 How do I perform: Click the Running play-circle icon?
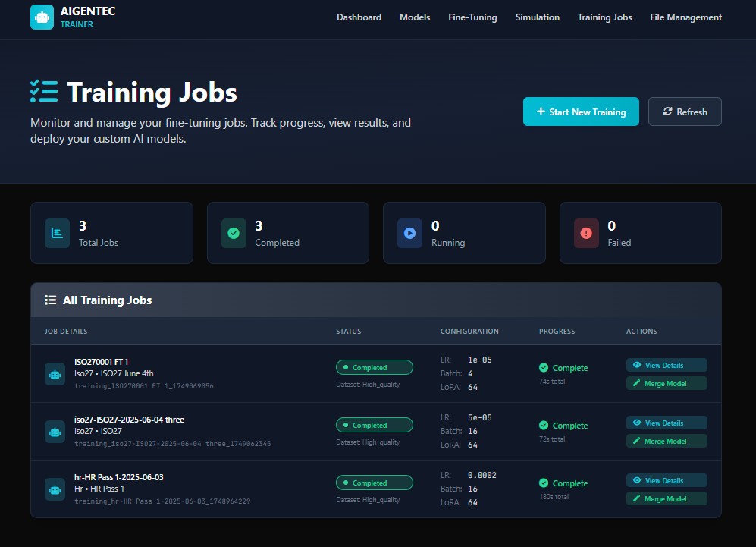409,233
